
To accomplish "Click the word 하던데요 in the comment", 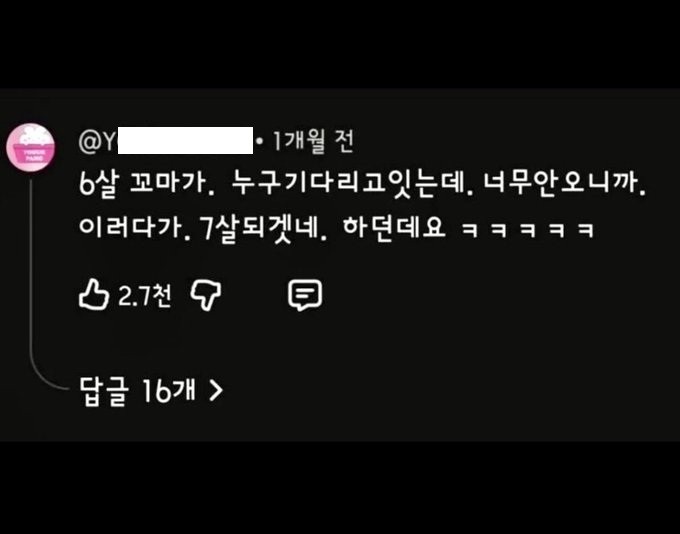I will (394, 228).
